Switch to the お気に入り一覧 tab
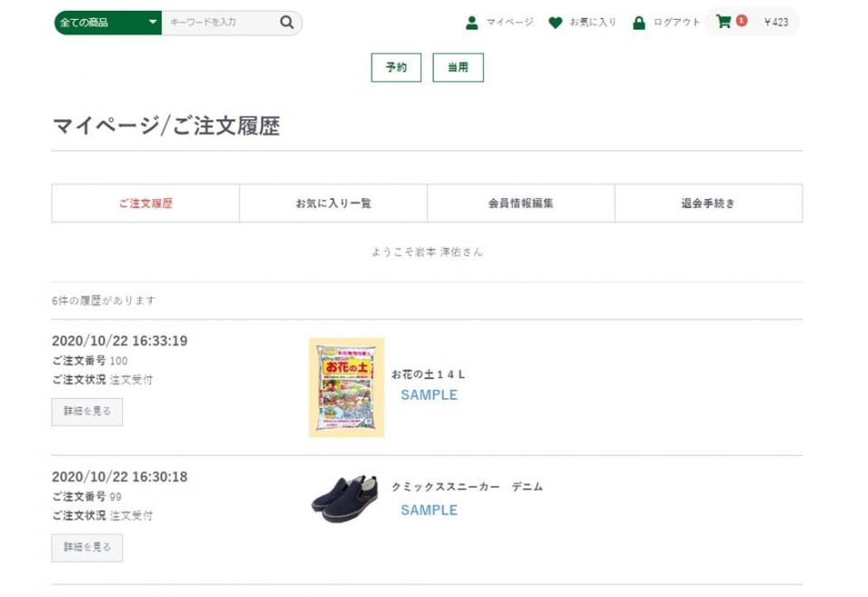868x597 pixels. pyautogui.click(x=333, y=204)
